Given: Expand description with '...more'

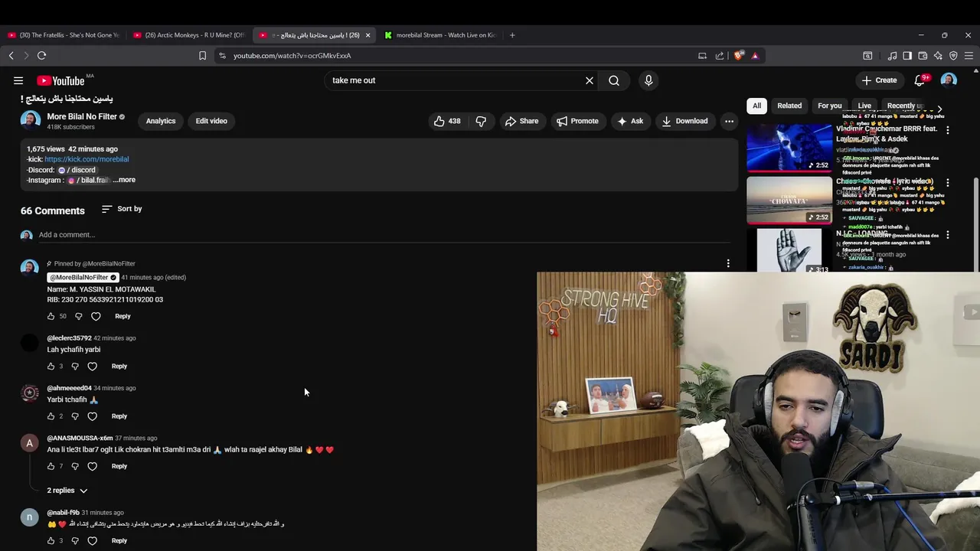Looking at the screenshot, I should [124, 180].
